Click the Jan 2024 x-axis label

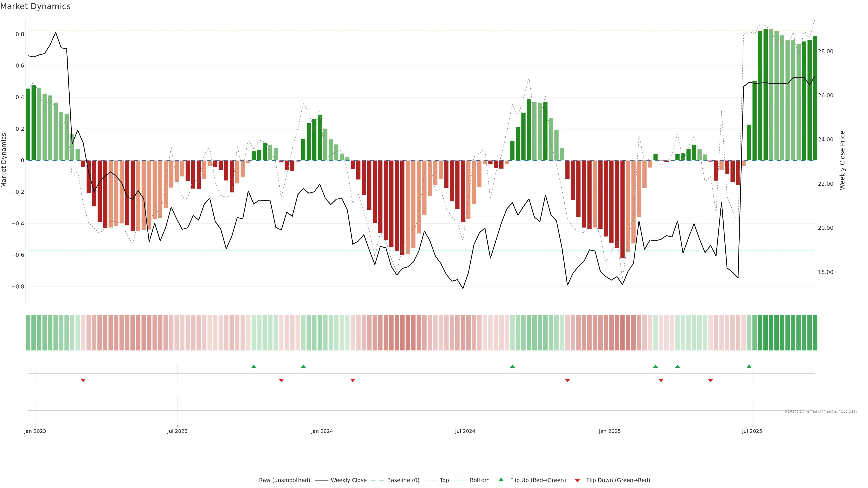(x=322, y=431)
